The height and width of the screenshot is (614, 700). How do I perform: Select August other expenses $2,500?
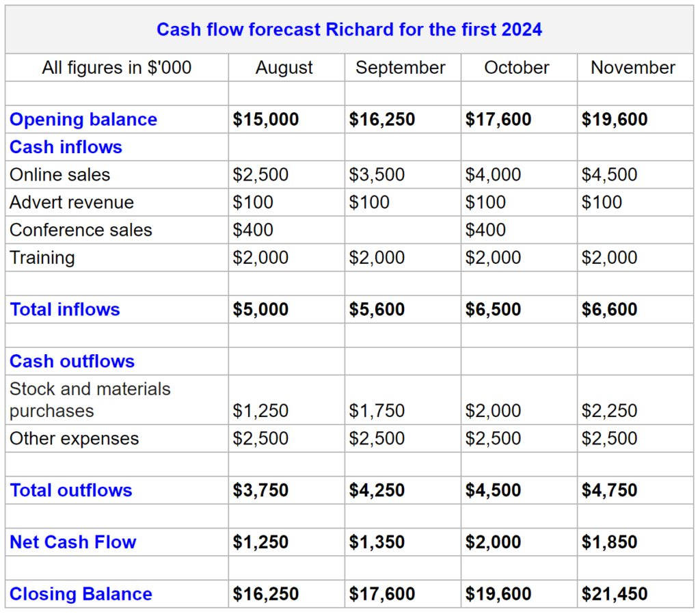(260, 438)
